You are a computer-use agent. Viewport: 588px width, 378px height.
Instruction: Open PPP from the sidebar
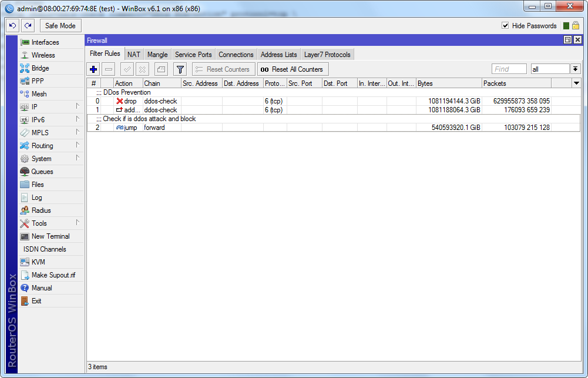coord(51,81)
